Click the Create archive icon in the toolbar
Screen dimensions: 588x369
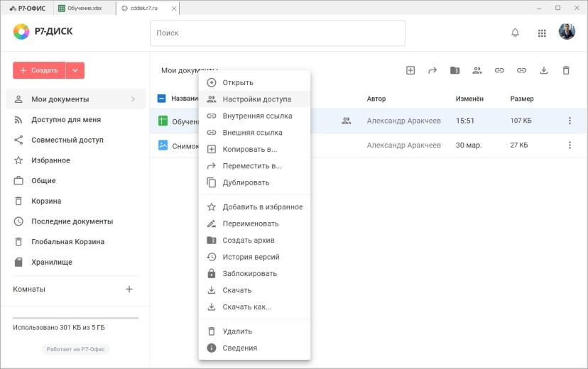(x=455, y=70)
